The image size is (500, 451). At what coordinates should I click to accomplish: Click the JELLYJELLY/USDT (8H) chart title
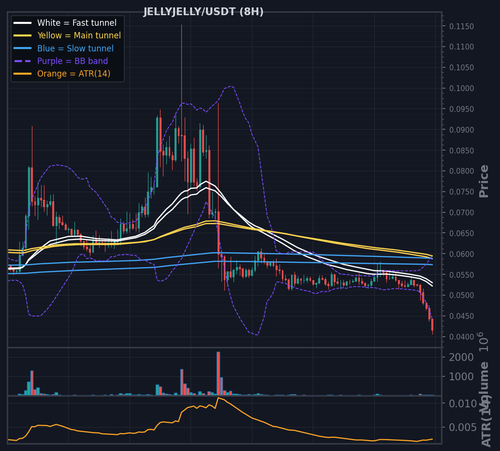coord(203,12)
